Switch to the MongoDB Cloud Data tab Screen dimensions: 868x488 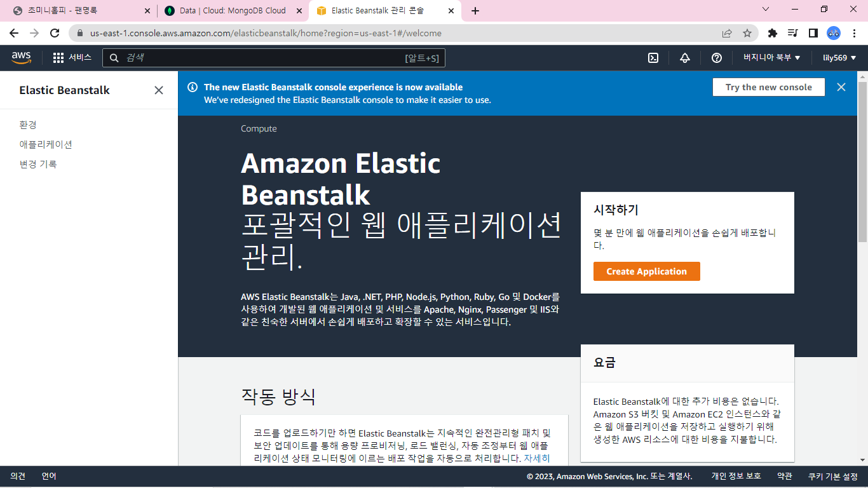point(233,11)
